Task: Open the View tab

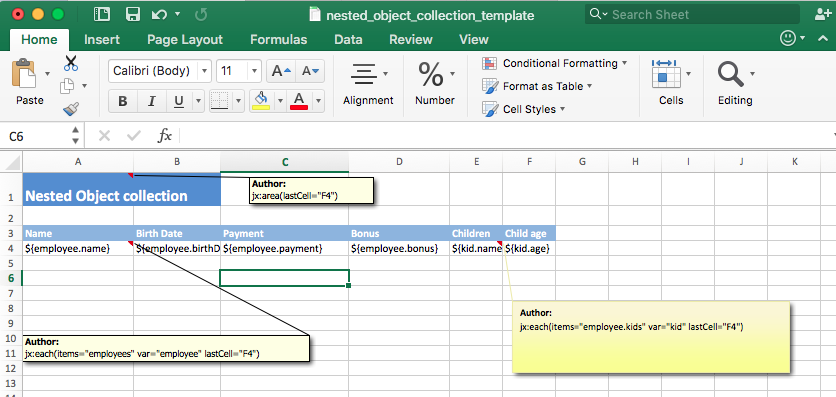Action: [473, 39]
